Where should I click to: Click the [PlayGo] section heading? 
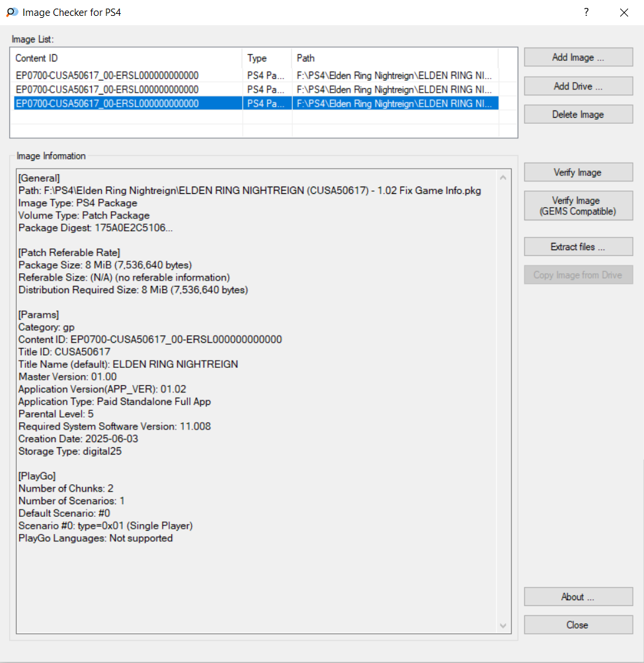pos(37,476)
